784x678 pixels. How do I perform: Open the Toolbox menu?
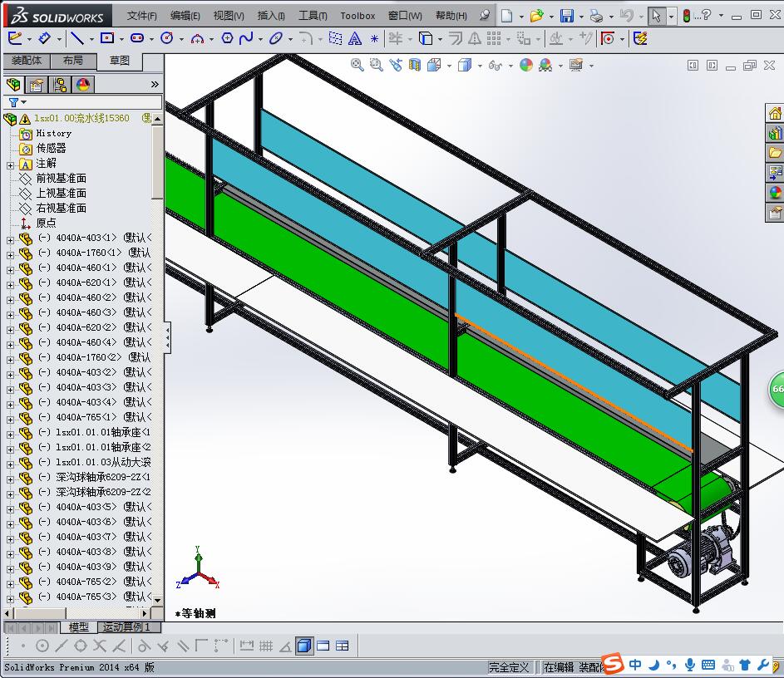[x=357, y=16]
